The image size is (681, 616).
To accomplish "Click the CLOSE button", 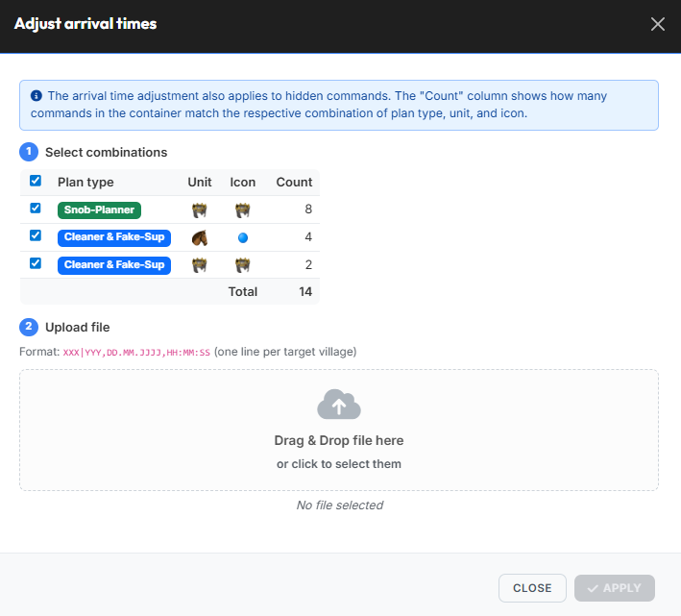I will click(532, 588).
